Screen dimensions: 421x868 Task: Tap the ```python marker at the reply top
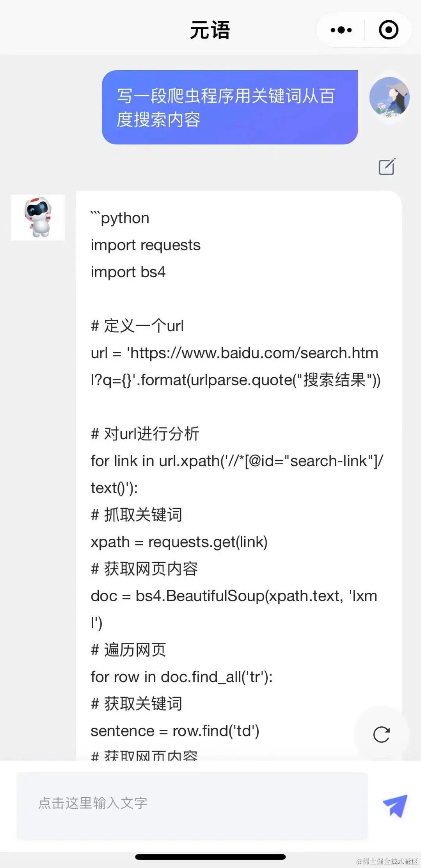tap(119, 217)
